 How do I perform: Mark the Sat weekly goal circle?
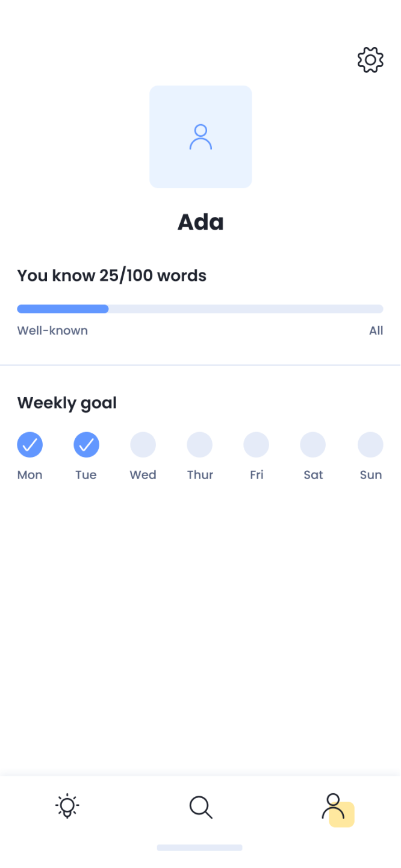pyautogui.click(x=313, y=445)
